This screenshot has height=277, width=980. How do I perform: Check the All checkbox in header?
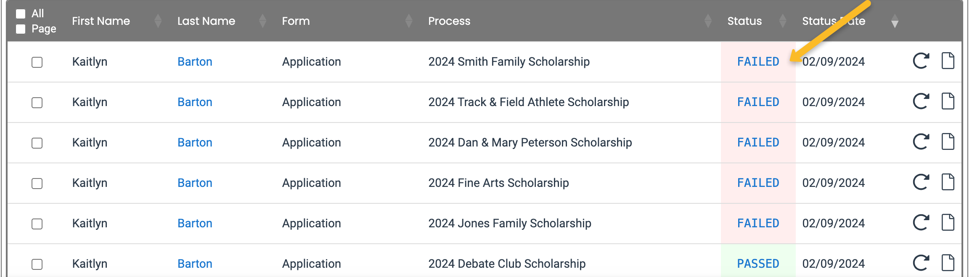tap(21, 14)
